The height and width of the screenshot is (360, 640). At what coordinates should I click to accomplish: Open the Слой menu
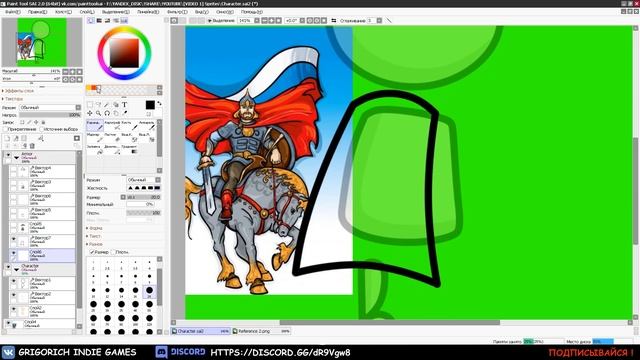[86, 12]
